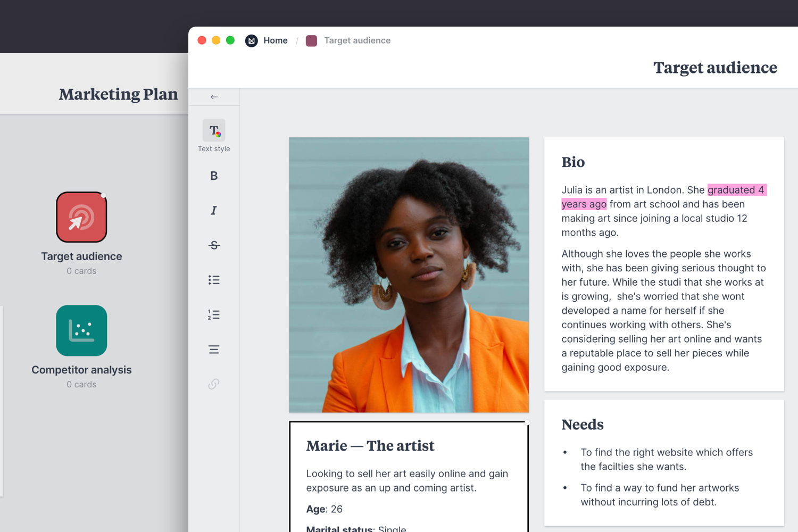Open the Target audience board icon
Screen dimensions: 798x532
(x=81, y=217)
